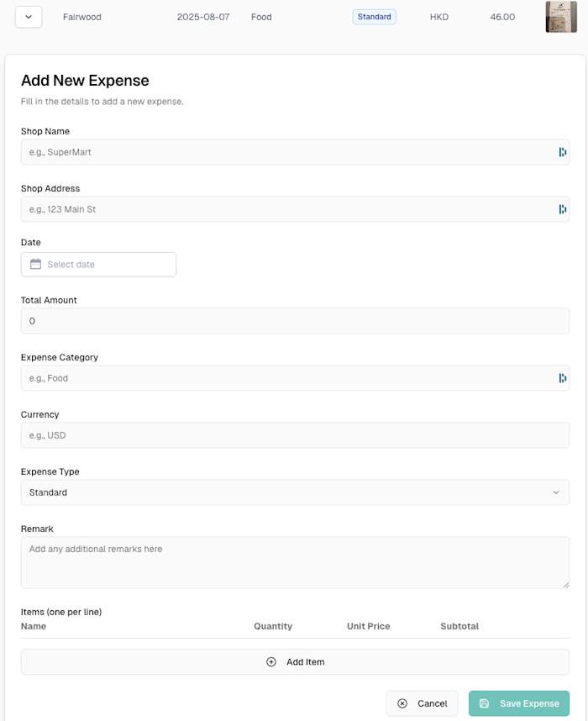Click the translate icon in Expense Category field
Image resolution: width=588 pixels, height=721 pixels.
[562, 377]
